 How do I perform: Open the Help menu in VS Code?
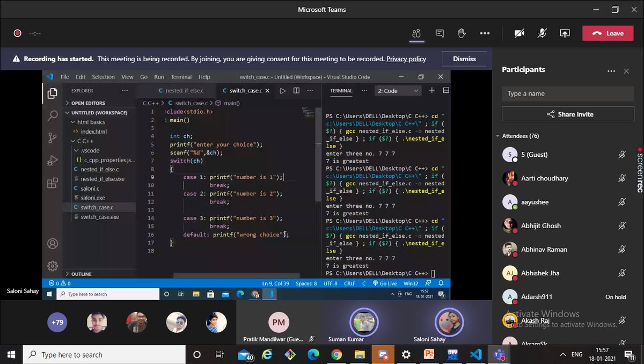204,77
